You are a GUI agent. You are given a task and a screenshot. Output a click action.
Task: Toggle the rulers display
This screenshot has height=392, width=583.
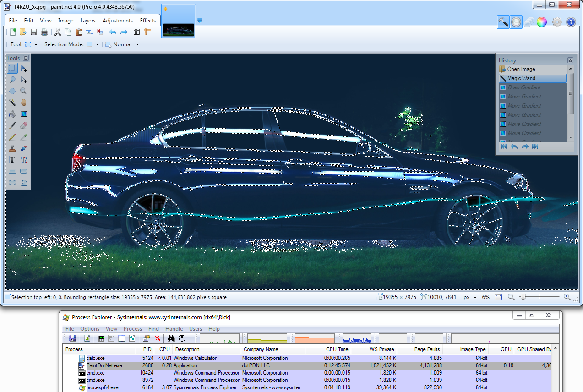147,32
